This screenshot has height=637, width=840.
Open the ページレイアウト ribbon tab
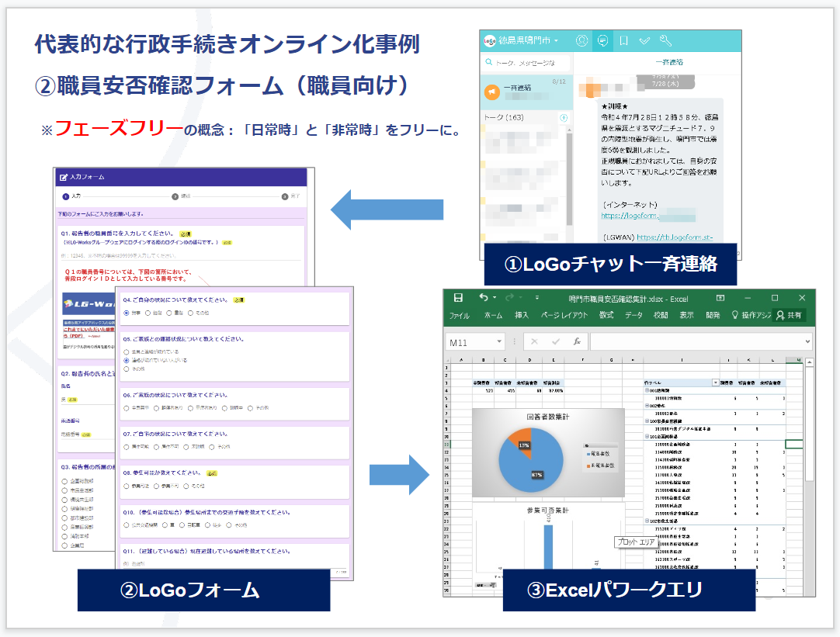(x=564, y=315)
